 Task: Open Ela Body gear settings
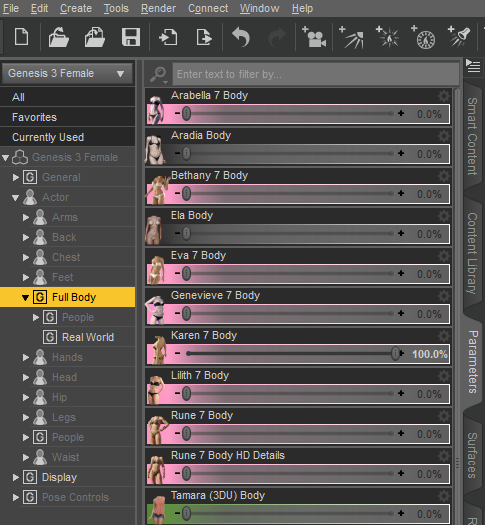444,216
